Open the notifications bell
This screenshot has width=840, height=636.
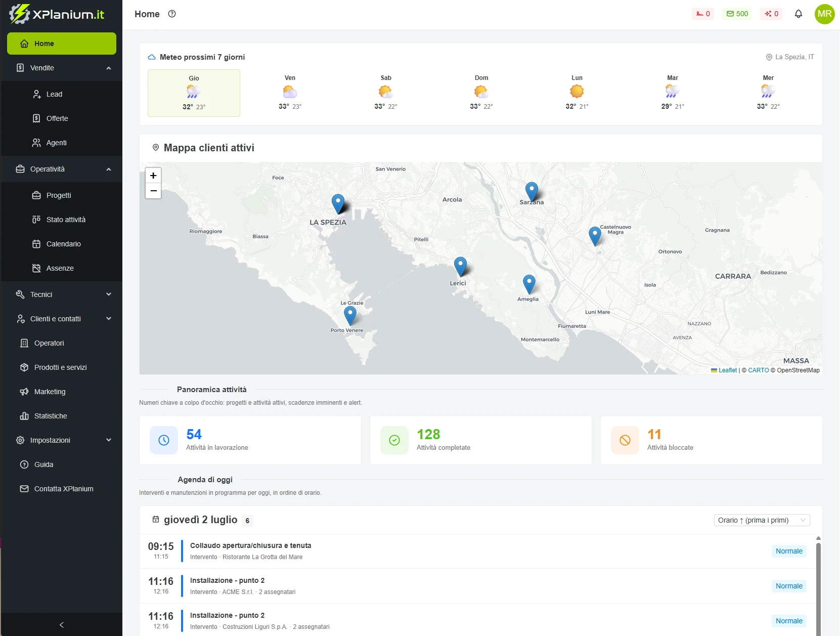tap(799, 14)
